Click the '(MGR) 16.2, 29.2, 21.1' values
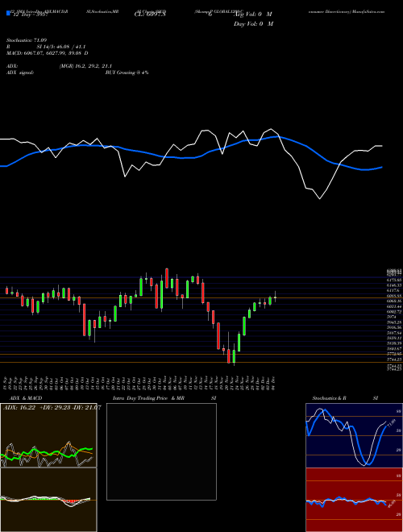 click(85, 66)
